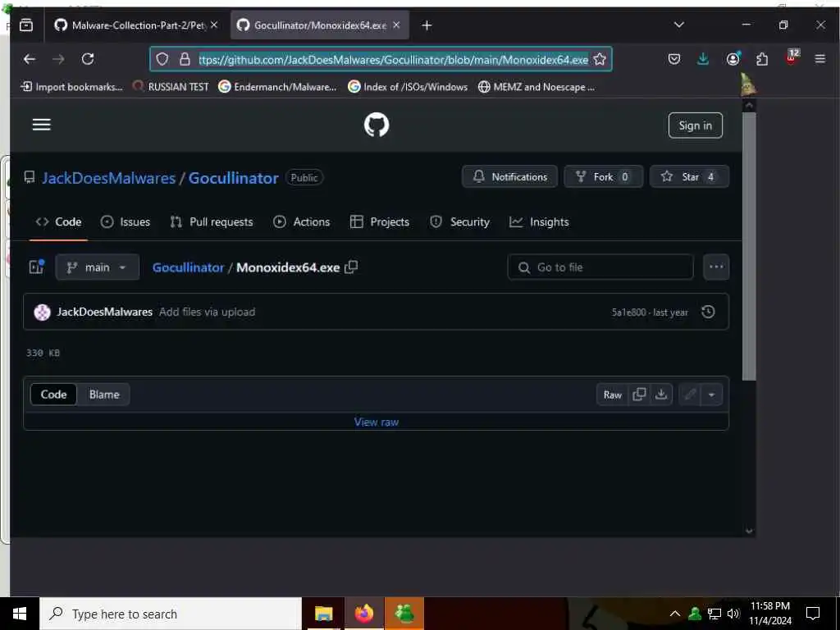Open the Security tab
Image resolution: width=840 pixels, height=630 pixels.
(459, 221)
